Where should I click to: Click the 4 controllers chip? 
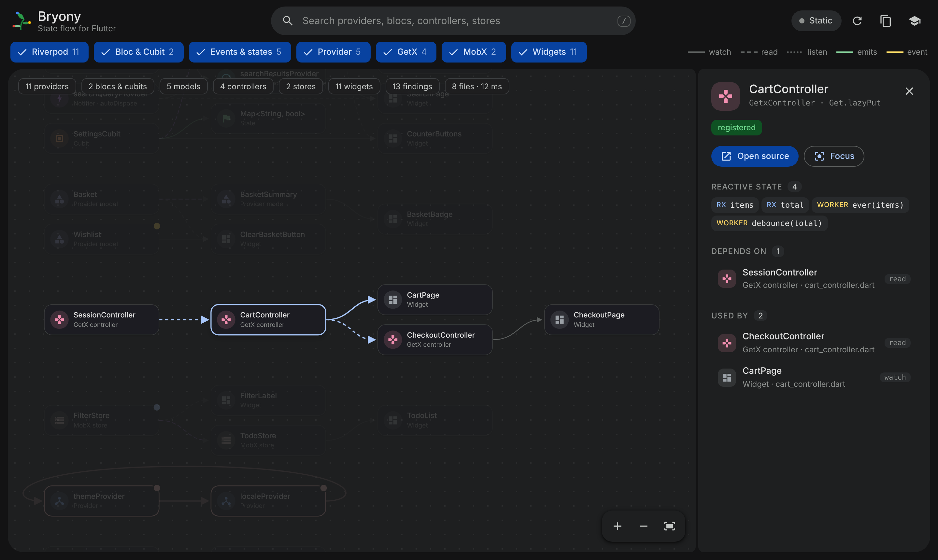pyautogui.click(x=243, y=86)
